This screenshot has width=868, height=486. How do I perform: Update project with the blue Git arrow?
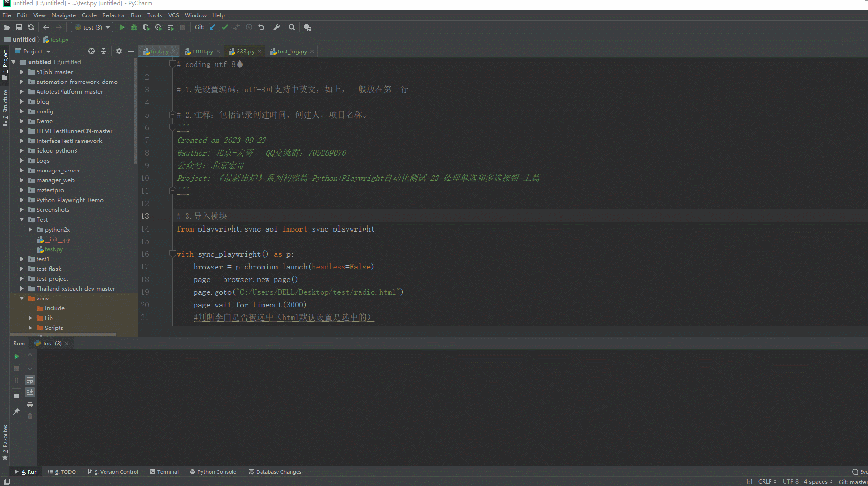click(212, 27)
